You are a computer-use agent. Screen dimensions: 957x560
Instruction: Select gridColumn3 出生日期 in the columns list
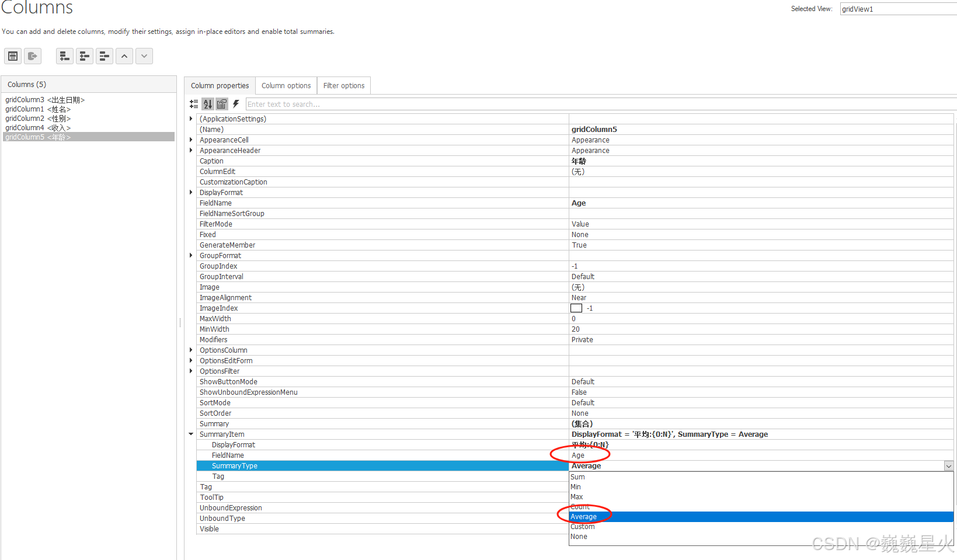click(x=45, y=99)
